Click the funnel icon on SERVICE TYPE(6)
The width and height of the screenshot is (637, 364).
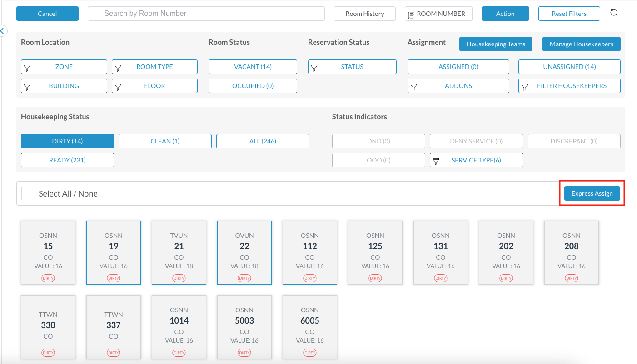436,161
